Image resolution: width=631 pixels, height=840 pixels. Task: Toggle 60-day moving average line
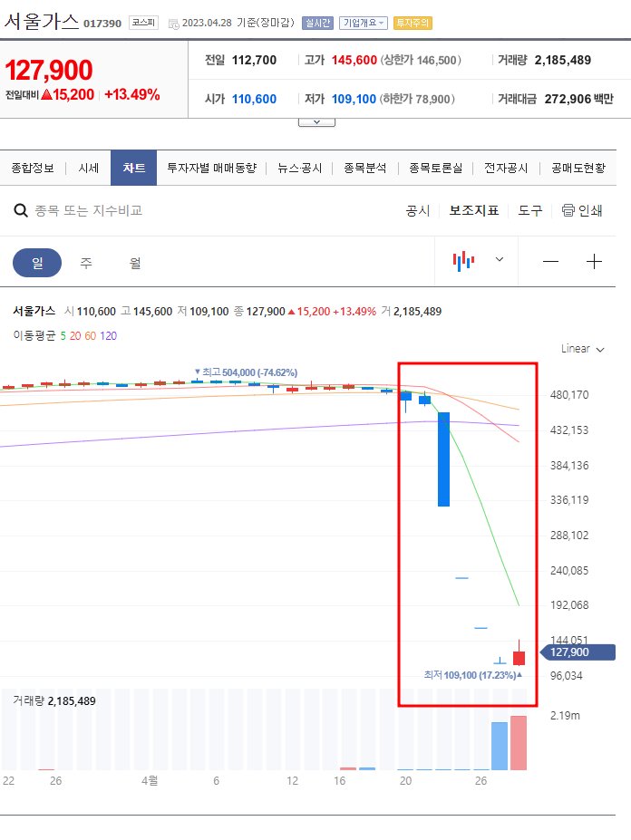pos(90,336)
